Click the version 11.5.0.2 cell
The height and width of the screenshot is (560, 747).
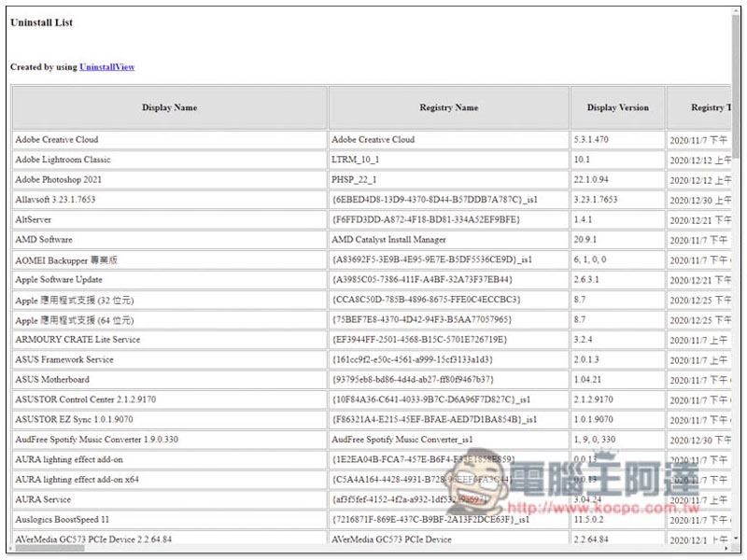click(618, 520)
